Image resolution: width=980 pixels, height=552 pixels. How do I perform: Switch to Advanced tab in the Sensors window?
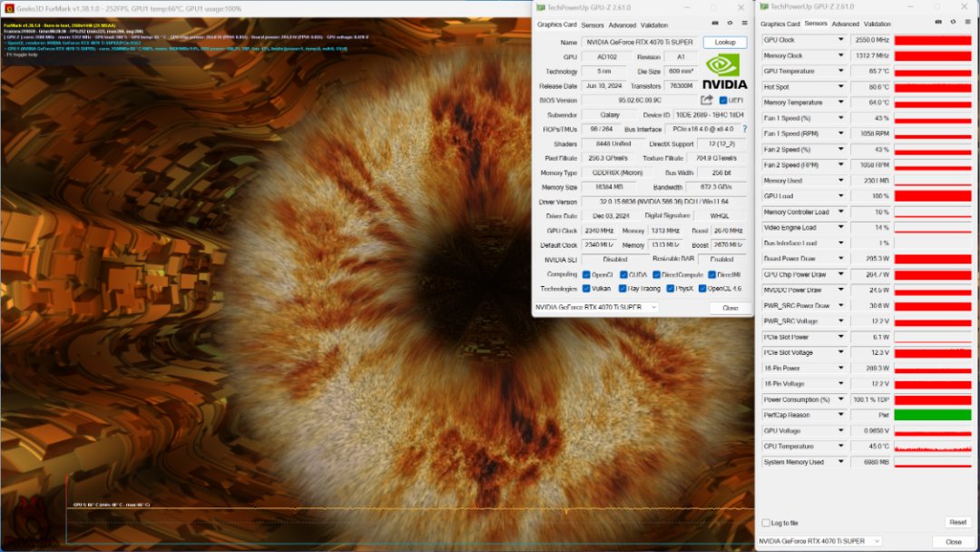(x=846, y=24)
